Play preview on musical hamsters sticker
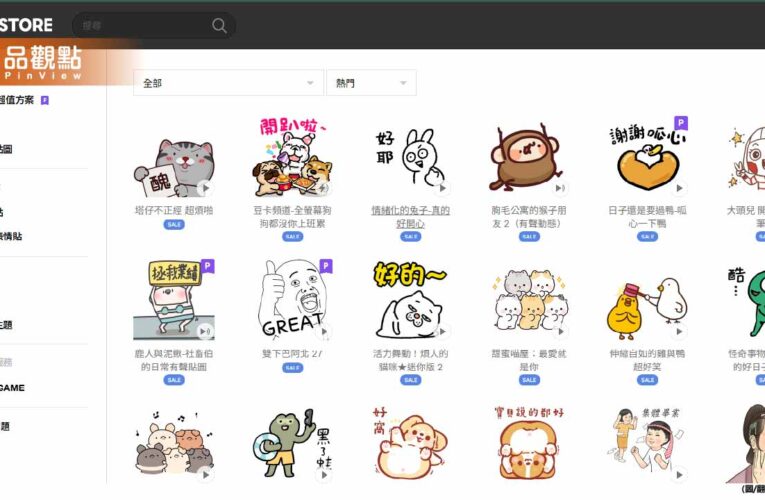 click(205, 474)
